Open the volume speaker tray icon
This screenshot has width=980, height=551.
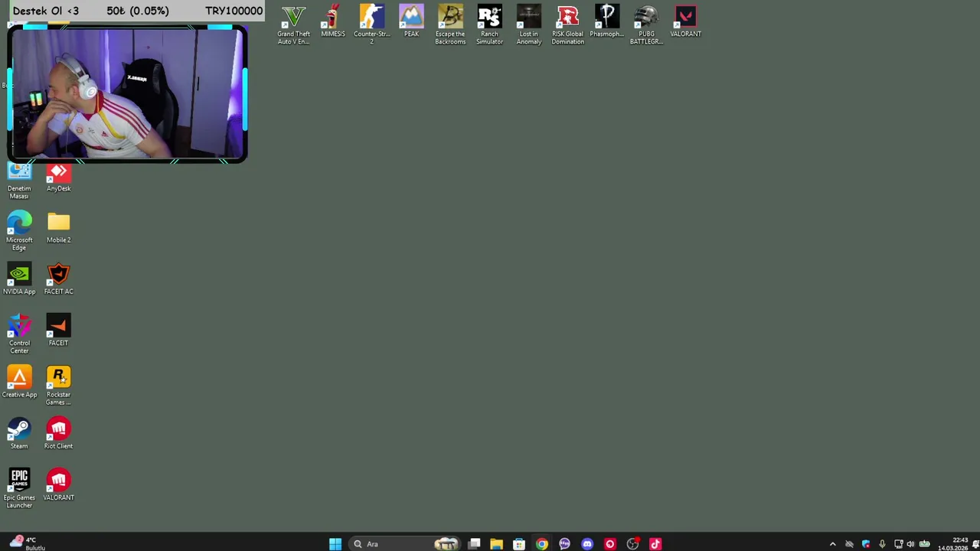[x=910, y=544]
